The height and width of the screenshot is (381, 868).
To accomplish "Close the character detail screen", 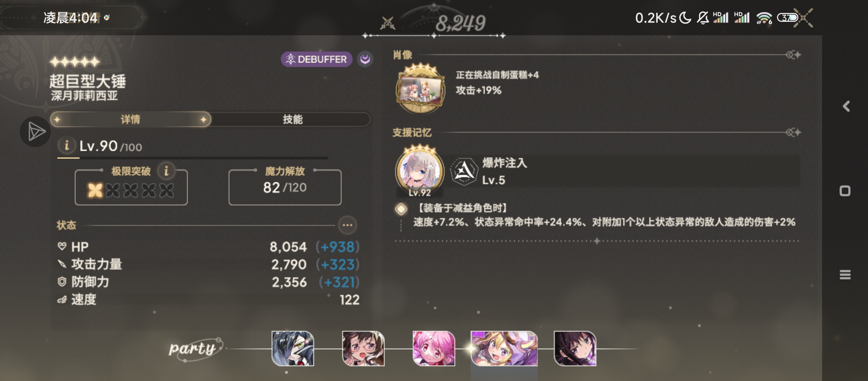I will pos(804,17).
